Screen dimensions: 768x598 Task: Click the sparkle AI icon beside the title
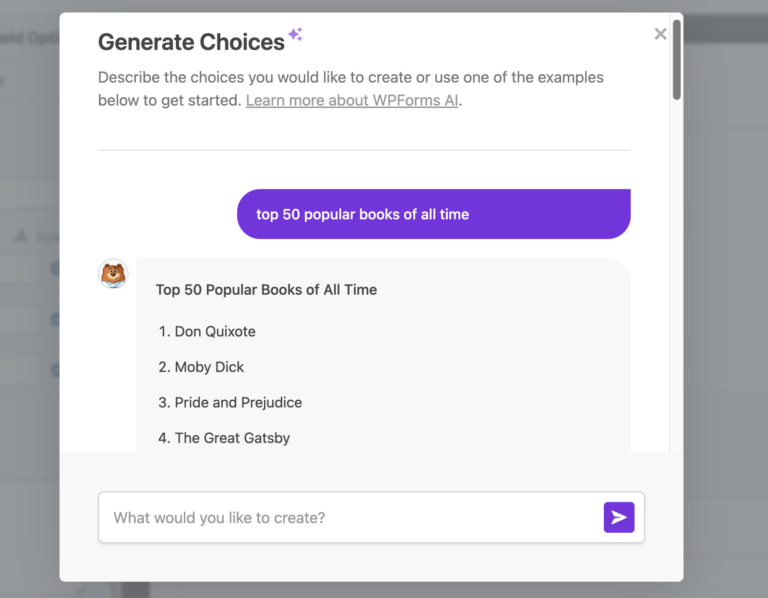pyautogui.click(x=295, y=35)
